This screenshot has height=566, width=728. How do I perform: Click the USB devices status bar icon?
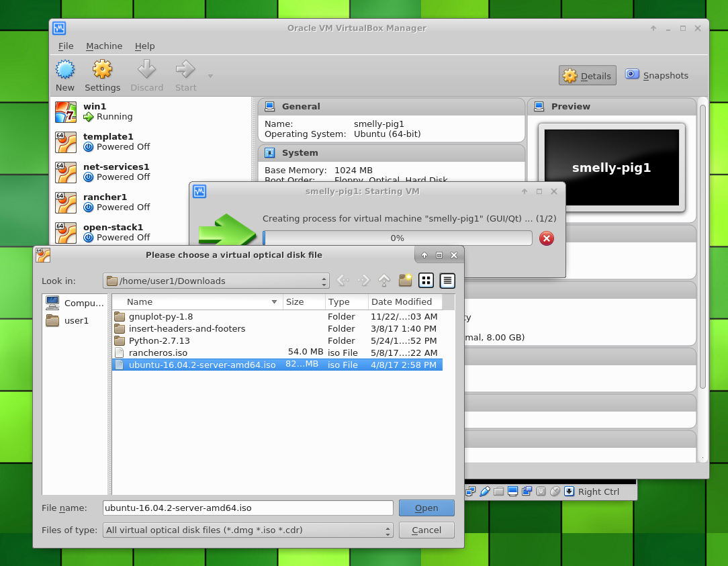pos(485,491)
